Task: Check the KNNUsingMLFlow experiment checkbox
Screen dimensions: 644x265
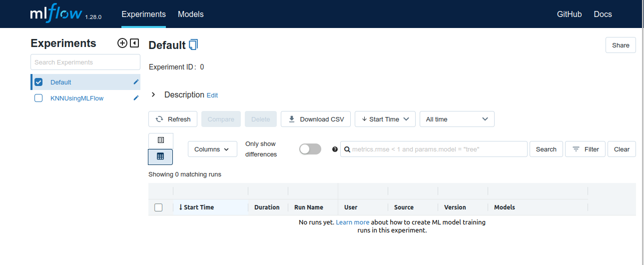Action: (38, 98)
